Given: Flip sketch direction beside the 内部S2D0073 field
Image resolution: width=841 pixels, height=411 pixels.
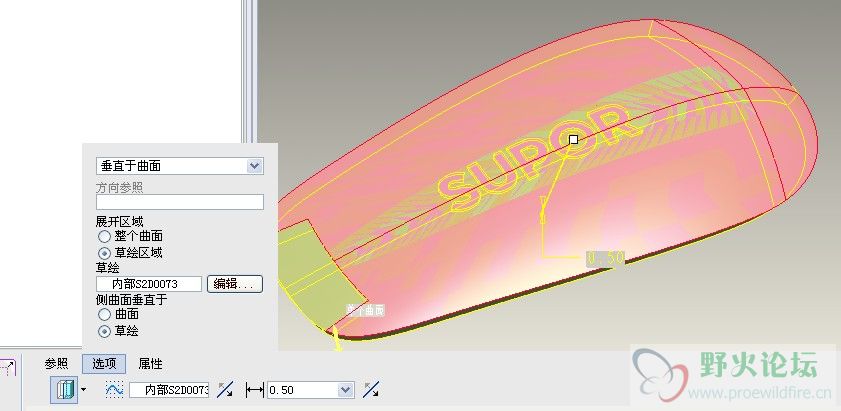Looking at the screenshot, I should coord(225,390).
